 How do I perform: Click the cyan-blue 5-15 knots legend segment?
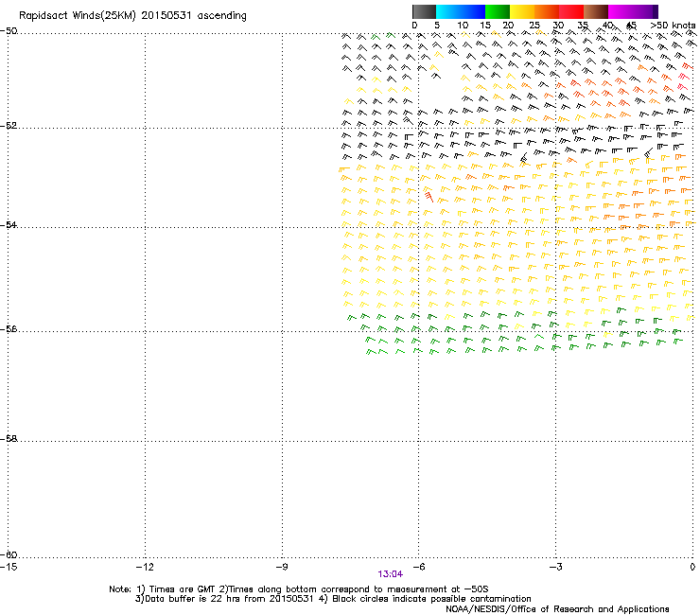click(x=461, y=11)
